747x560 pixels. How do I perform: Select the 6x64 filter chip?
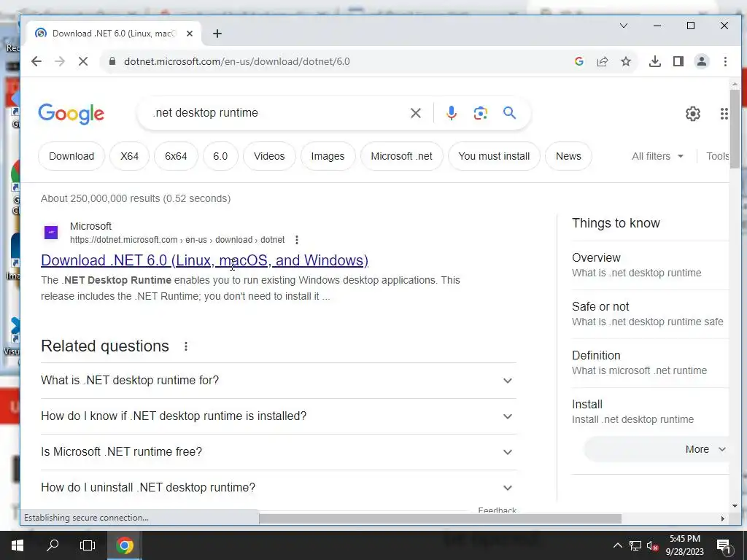tap(176, 156)
